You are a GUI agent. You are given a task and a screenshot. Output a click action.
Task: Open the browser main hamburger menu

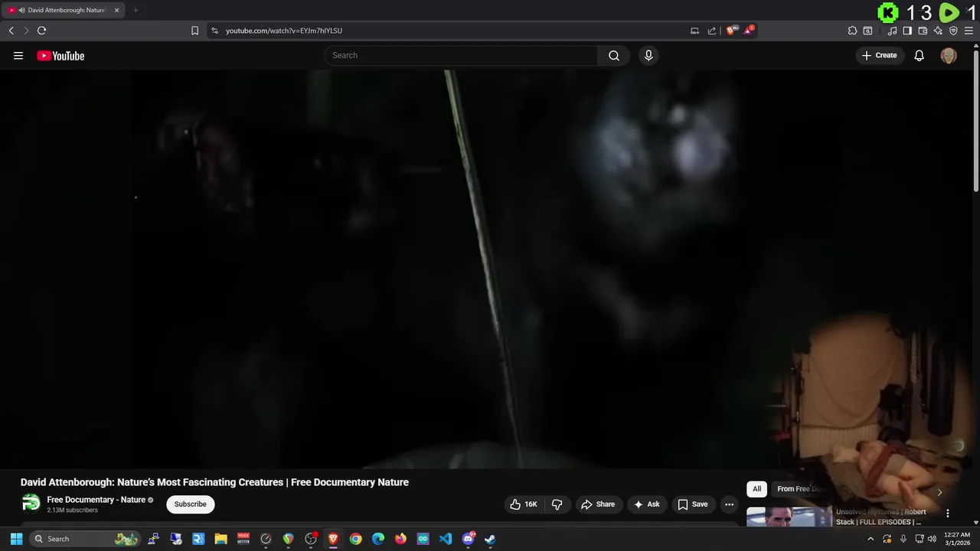tap(969, 31)
